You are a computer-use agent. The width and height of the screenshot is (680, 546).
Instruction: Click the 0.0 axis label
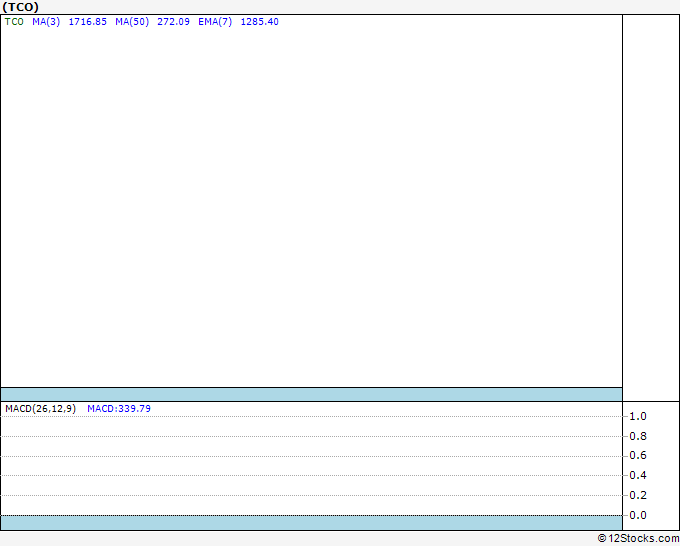click(x=638, y=515)
